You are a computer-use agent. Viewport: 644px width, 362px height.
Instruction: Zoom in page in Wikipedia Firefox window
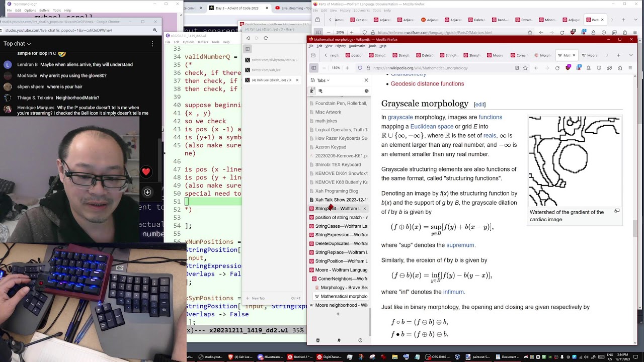click(347, 68)
